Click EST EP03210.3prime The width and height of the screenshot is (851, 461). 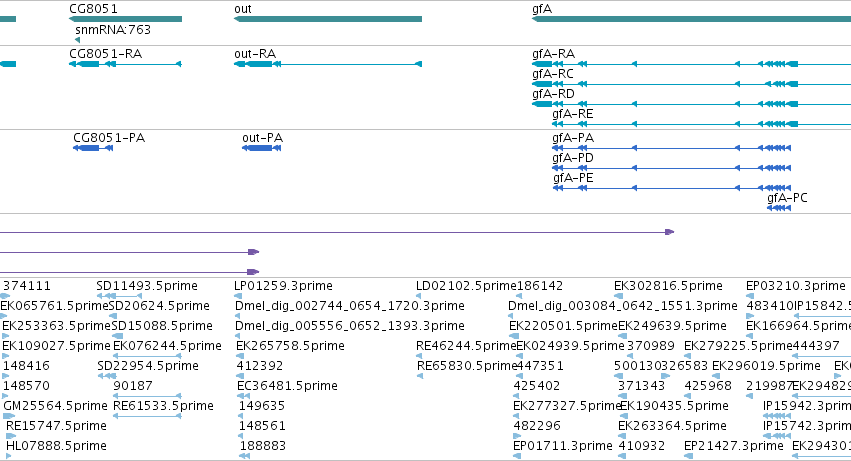click(796, 286)
